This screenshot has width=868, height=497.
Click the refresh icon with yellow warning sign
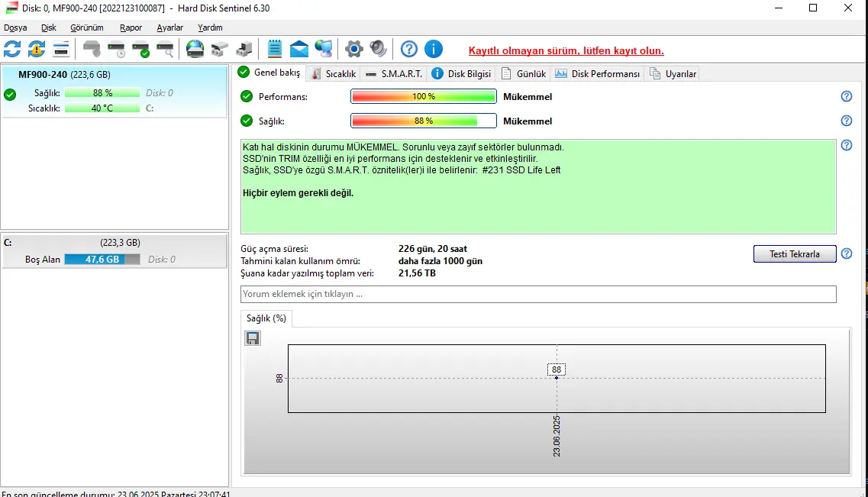point(37,50)
